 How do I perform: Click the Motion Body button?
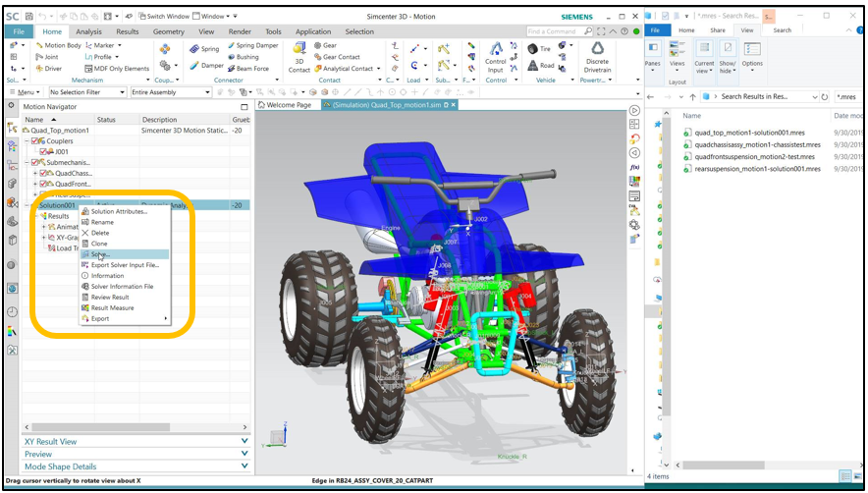(x=59, y=45)
